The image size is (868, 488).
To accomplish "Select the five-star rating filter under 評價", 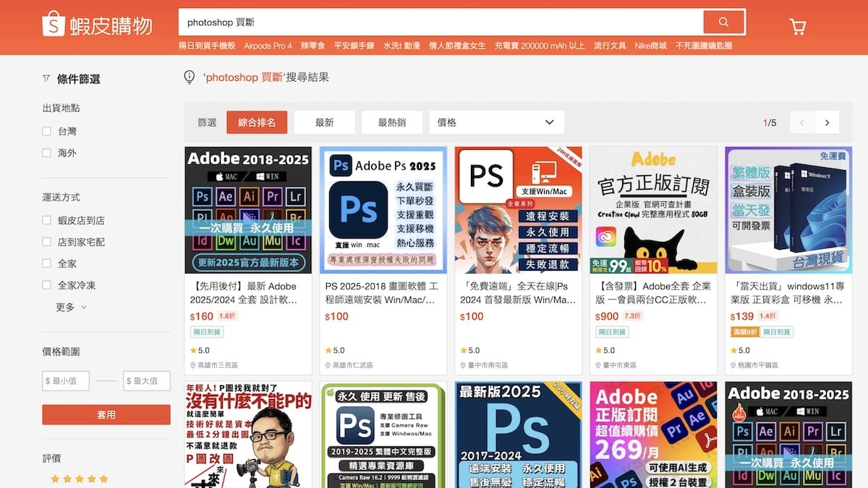I will 80,478.
